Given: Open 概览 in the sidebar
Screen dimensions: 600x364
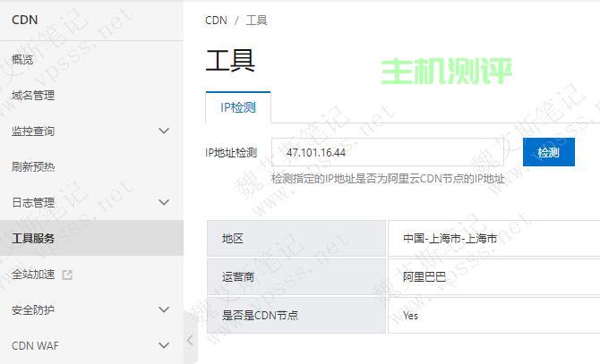Looking at the screenshot, I should click(23, 60).
